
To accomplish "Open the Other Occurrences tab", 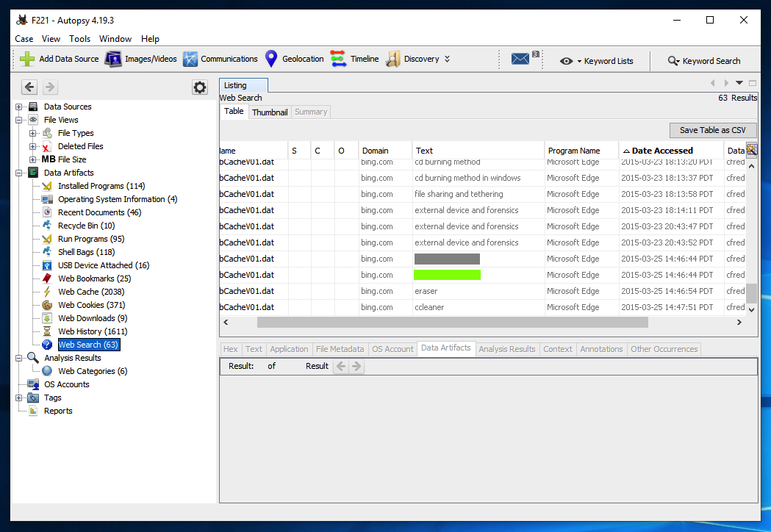I will 664,349.
